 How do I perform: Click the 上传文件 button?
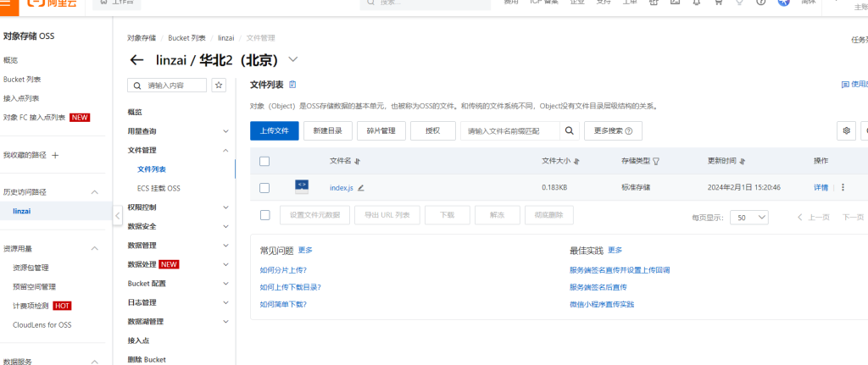[x=275, y=131]
